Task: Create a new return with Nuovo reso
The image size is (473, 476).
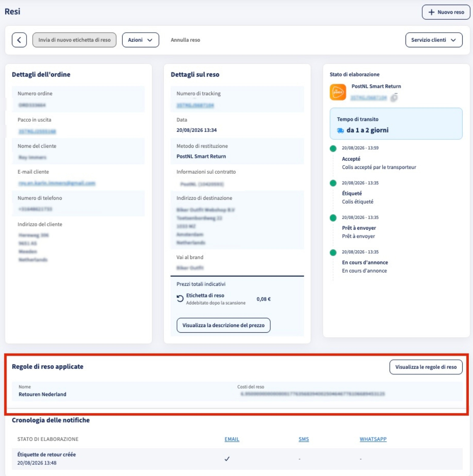Action: coord(446,12)
